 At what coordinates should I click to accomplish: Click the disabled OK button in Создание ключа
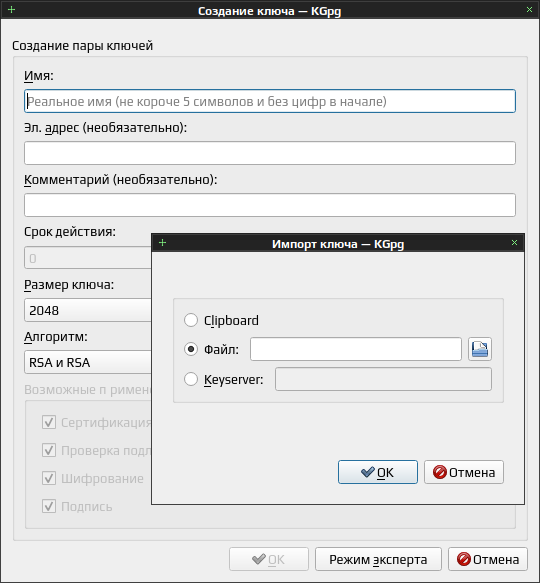pos(269,559)
